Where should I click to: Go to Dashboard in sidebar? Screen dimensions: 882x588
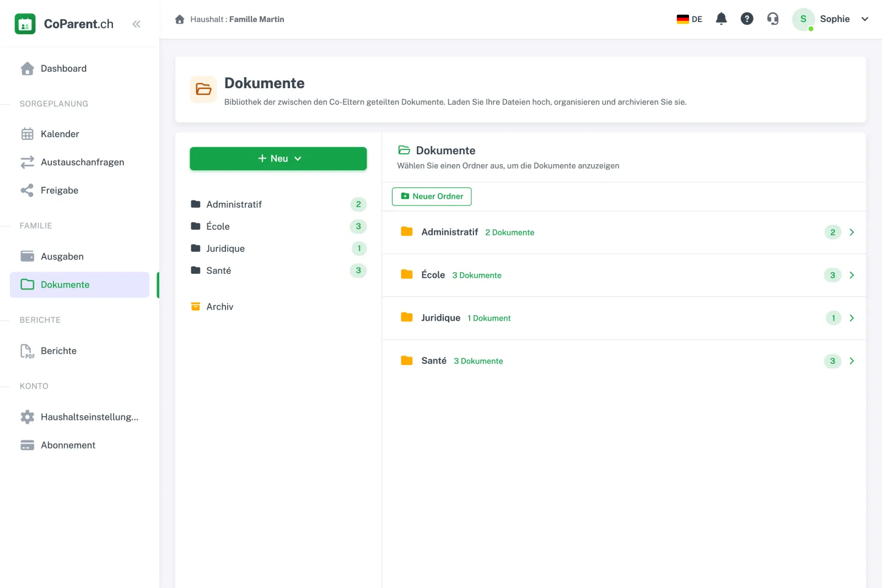tap(79, 68)
